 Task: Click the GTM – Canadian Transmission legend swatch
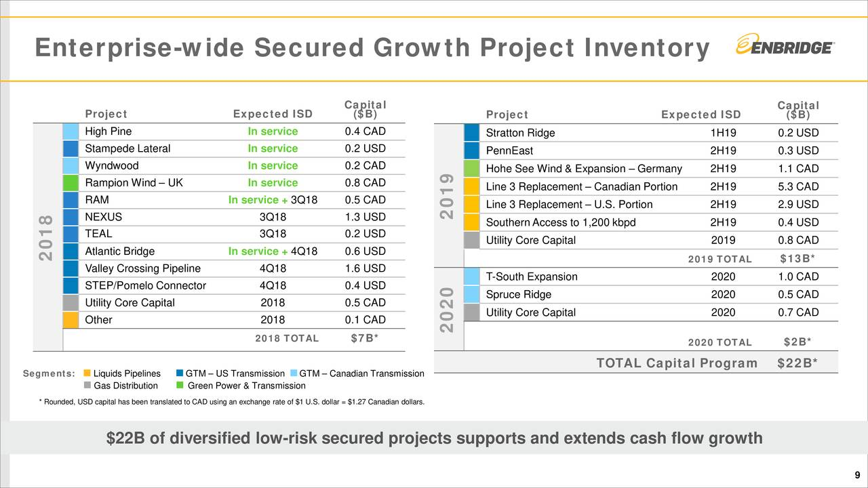pyautogui.click(x=293, y=373)
